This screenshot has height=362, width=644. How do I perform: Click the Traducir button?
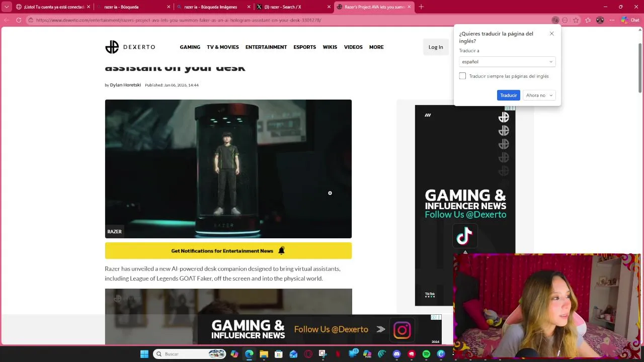coord(508,95)
